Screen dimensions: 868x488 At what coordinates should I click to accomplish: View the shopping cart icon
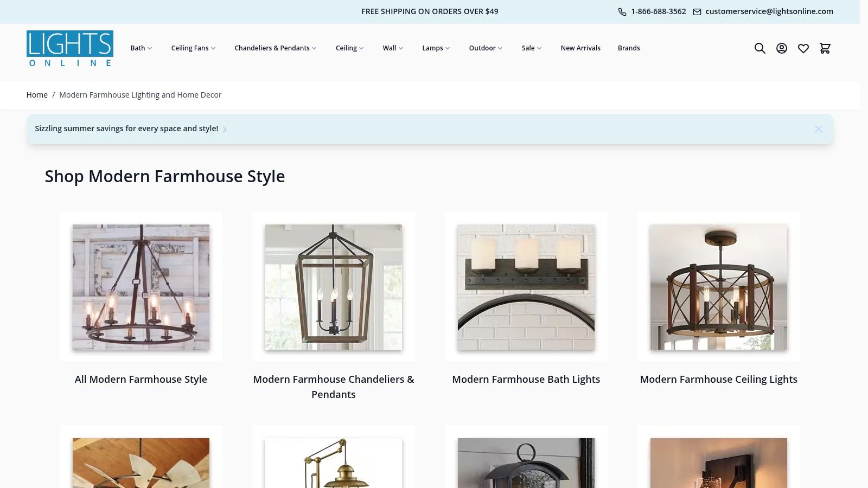[x=825, y=48]
